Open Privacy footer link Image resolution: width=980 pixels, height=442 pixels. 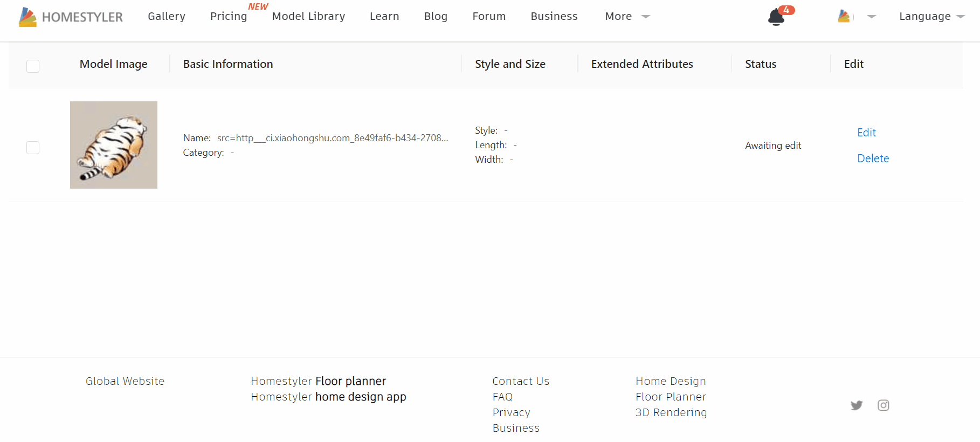pyautogui.click(x=511, y=412)
